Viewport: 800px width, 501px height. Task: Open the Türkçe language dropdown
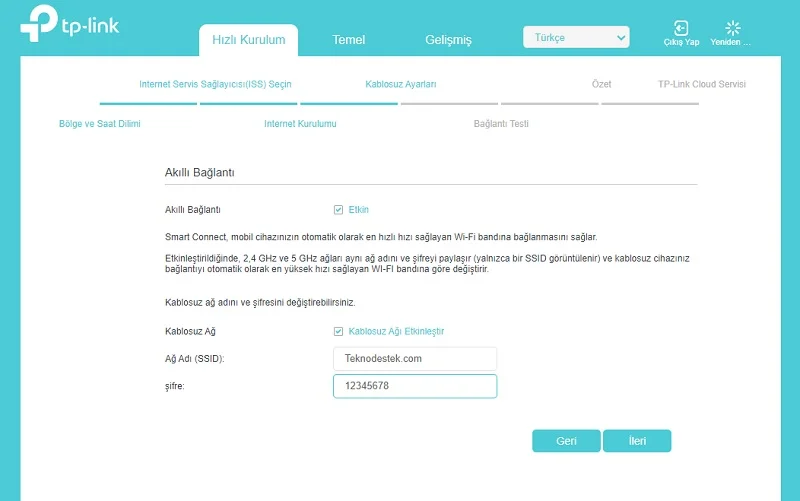[576, 38]
